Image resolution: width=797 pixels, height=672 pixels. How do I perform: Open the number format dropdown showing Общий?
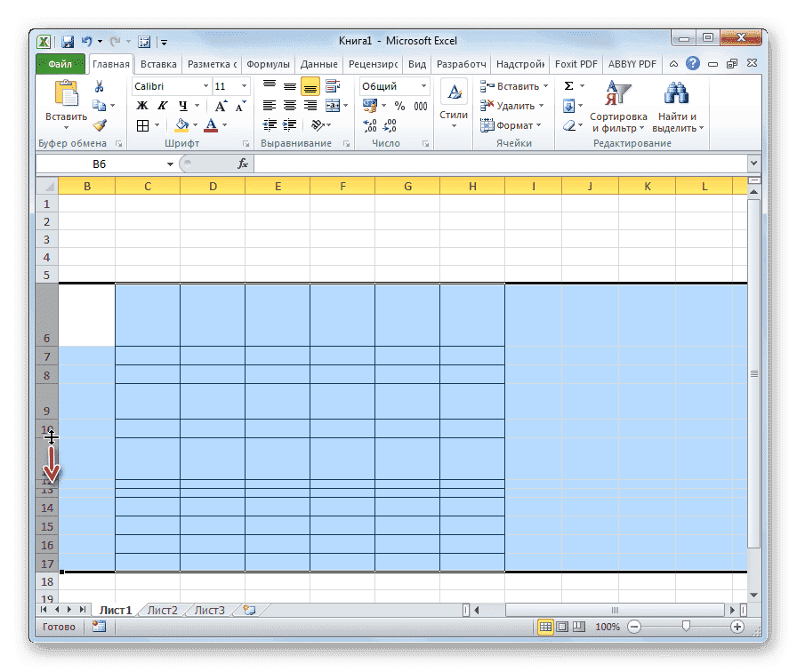(424, 87)
